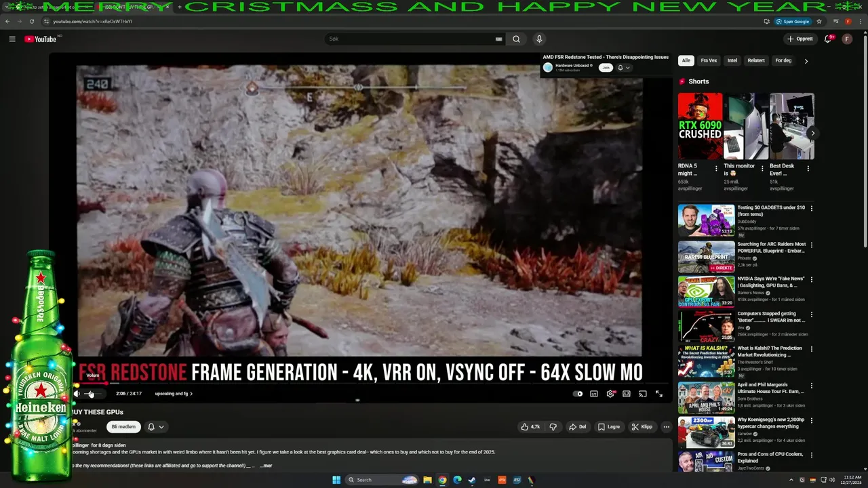The image size is (868, 488).
Task: Open options for 'RDNA 5 might' short
Action: tap(715, 169)
